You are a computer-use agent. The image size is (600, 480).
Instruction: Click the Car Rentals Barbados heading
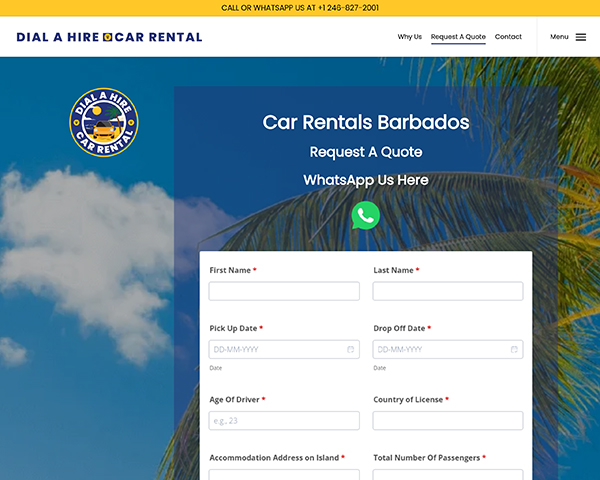point(366,122)
